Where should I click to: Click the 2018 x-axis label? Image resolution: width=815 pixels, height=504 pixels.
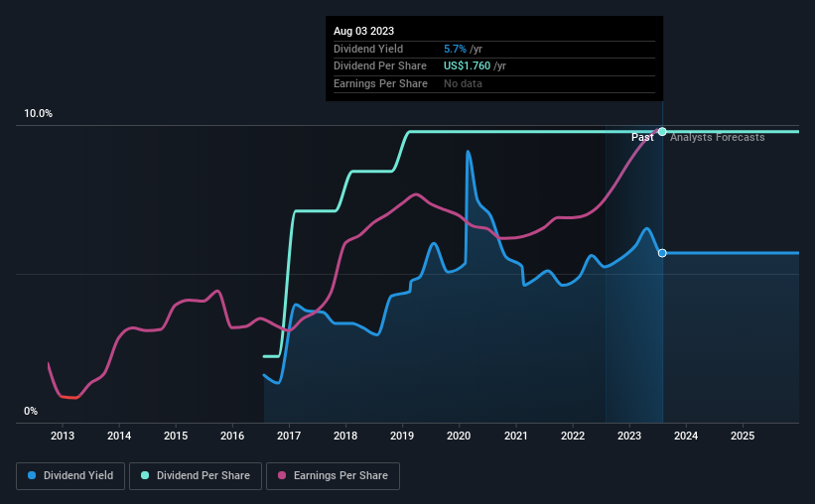point(345,436)
